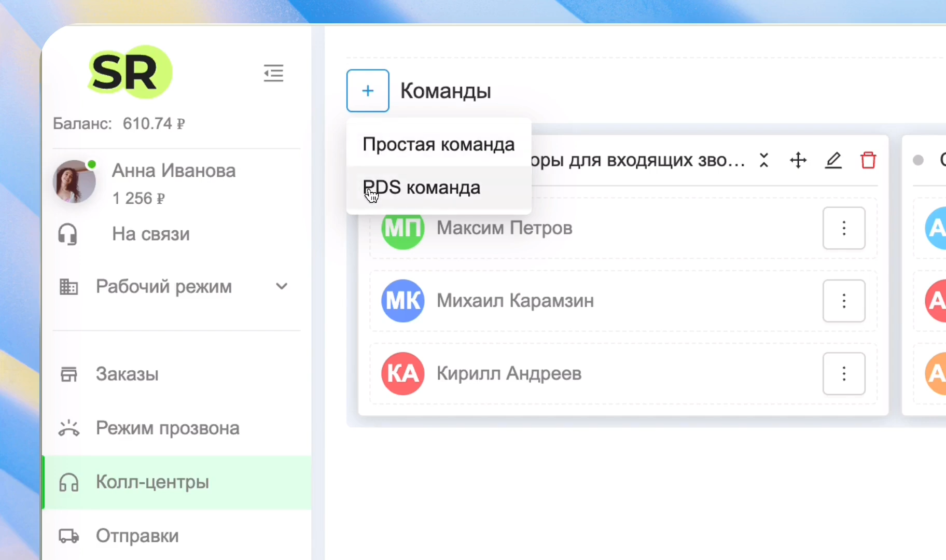Click the SR logo
The width and height of the screenshot is (946, 560).
click(130, 72)
